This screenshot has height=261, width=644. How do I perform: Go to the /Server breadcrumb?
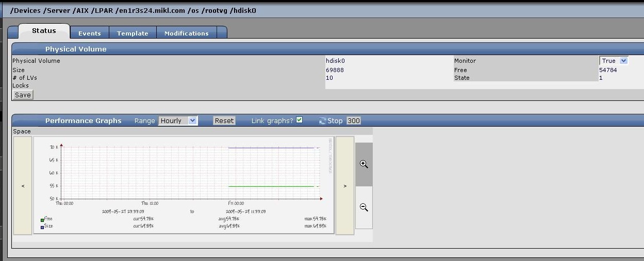(x=58, y=10)
